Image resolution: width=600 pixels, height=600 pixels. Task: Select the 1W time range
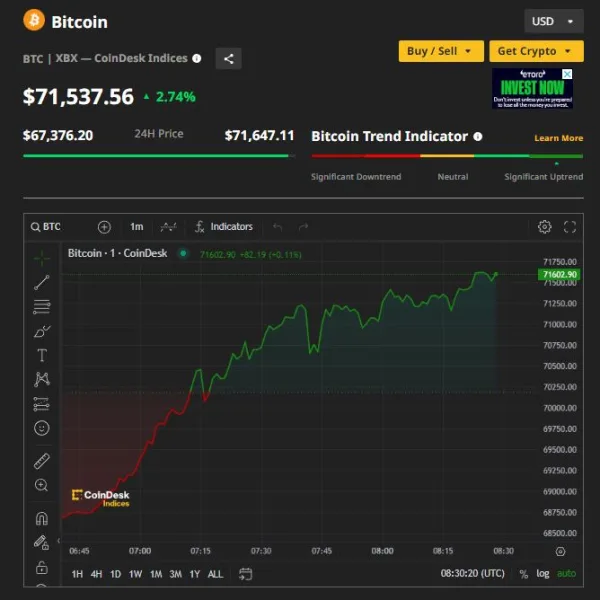pyautogui.click(x=135, y=574)
